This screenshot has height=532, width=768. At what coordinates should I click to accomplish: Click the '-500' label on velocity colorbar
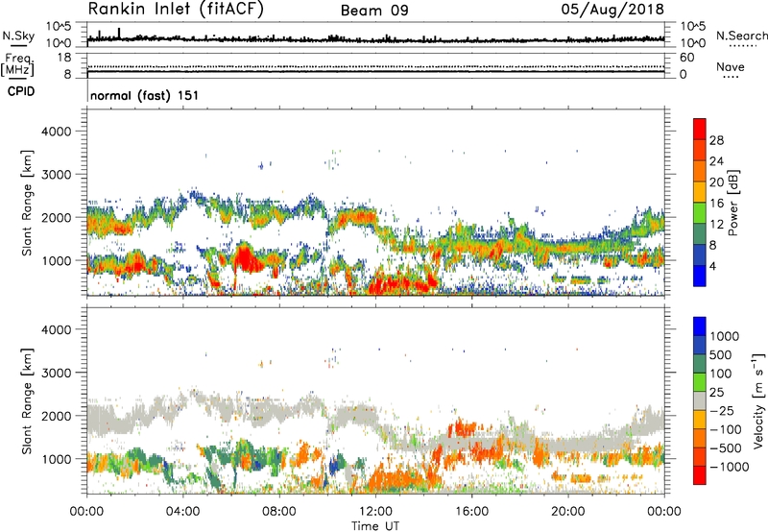point(726,447)
